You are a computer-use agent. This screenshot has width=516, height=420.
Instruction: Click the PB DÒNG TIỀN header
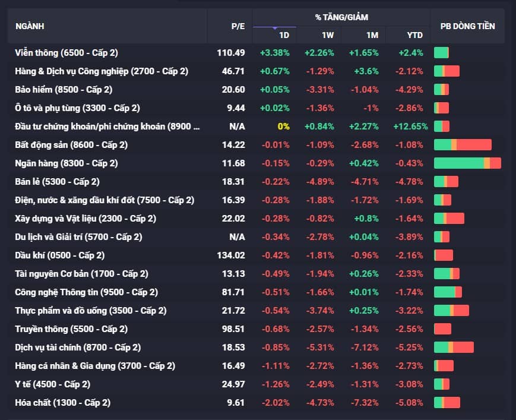pos(467,26)
